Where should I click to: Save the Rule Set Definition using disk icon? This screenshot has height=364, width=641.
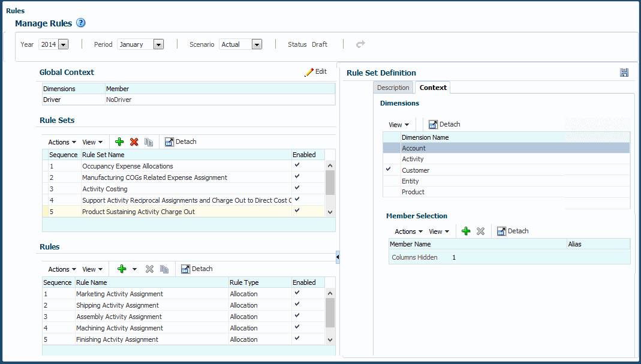click(624, 73)
